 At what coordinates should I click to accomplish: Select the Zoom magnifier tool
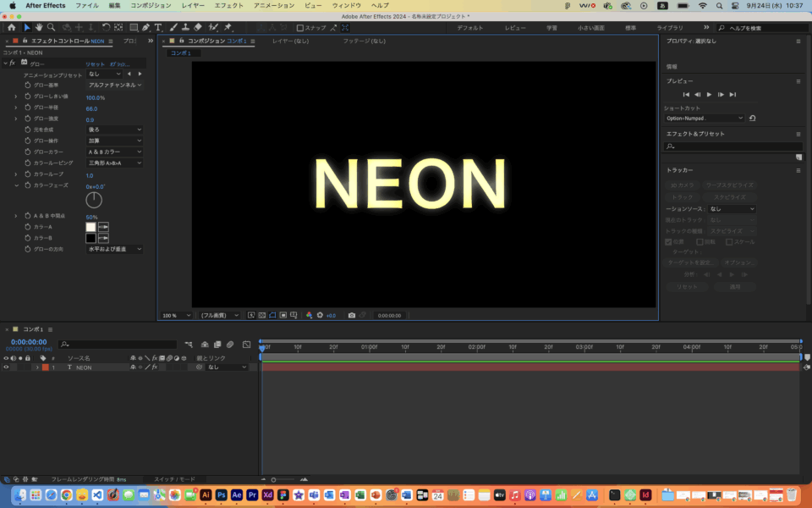tap(51, 27)
